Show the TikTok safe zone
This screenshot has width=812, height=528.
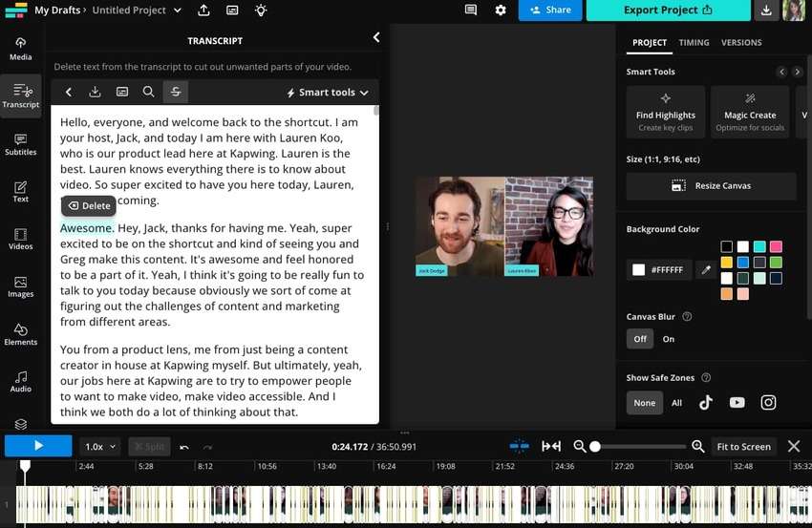(x=706, y=402)
